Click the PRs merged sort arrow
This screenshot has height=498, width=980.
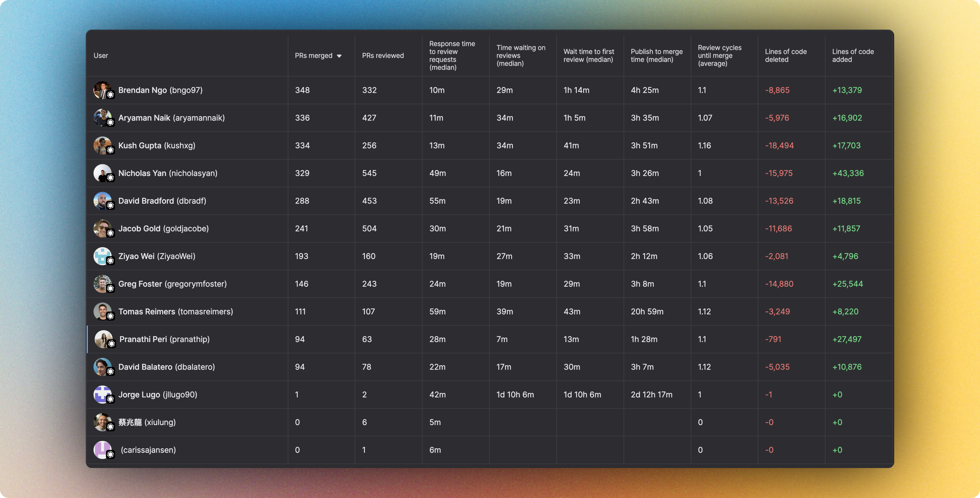pyautogui.click(x=339, y=56)
